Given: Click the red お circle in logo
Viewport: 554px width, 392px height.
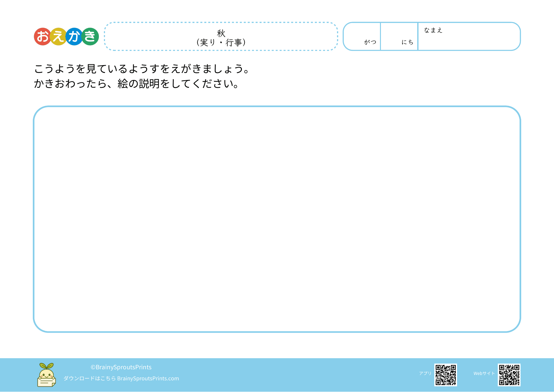Looking at the screenshot, I should coord(43,37).
